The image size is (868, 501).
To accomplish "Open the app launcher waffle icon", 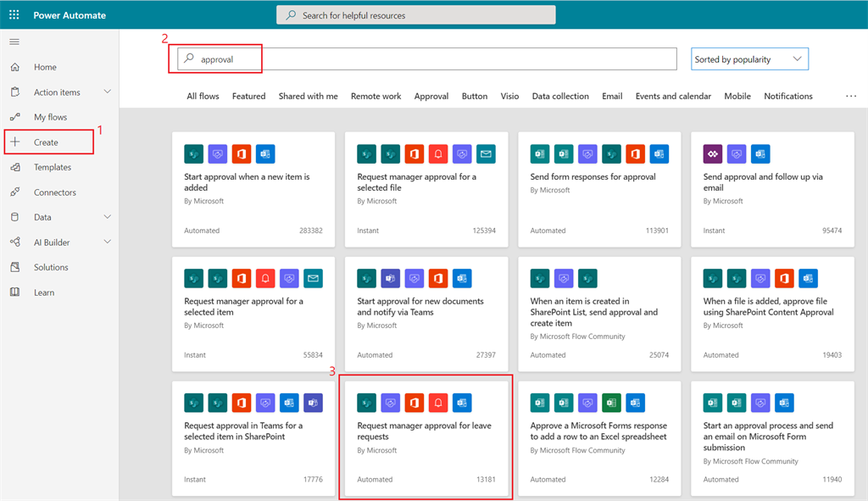I will (x=14, y=15).
